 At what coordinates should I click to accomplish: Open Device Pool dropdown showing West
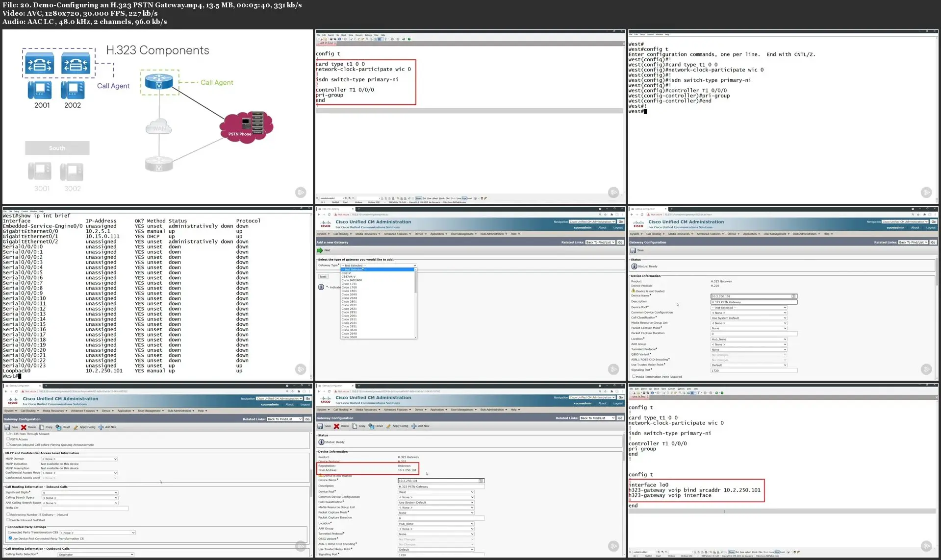pos(436,492)
